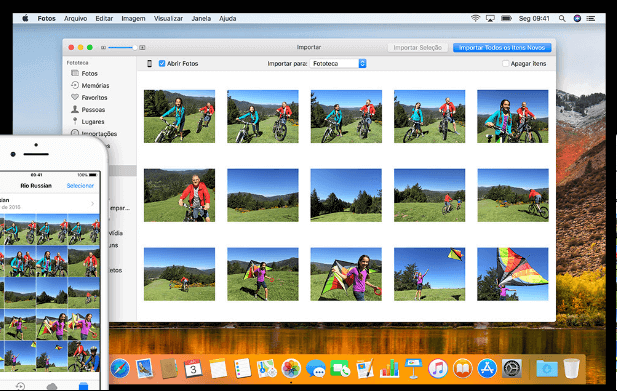Open Messages from the Dock

click(316, 369)
